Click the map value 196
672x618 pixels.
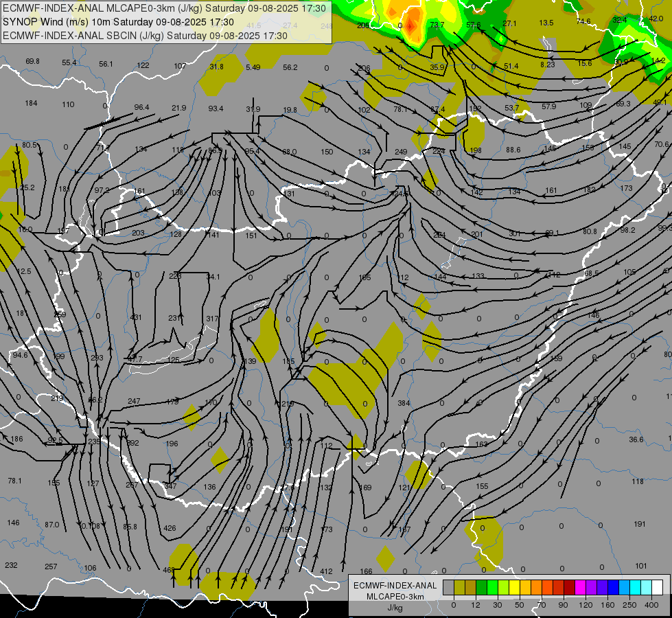tap(172, 444)
